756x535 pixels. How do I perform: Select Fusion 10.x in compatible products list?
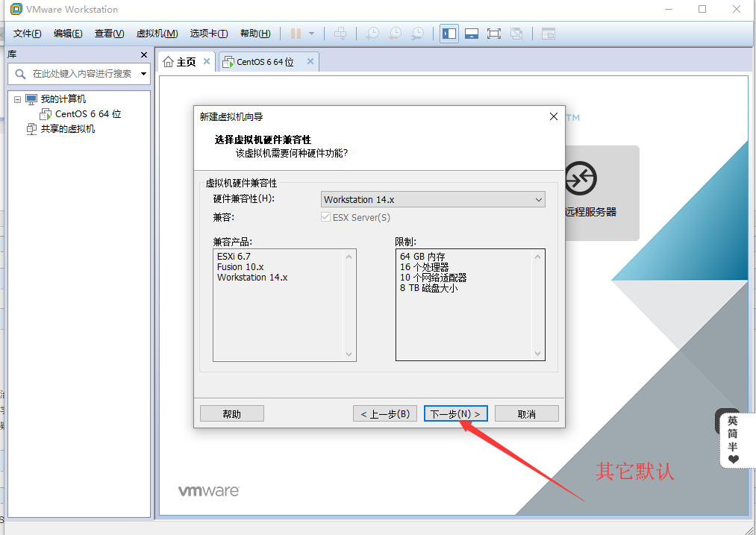[x=240, y=266]
